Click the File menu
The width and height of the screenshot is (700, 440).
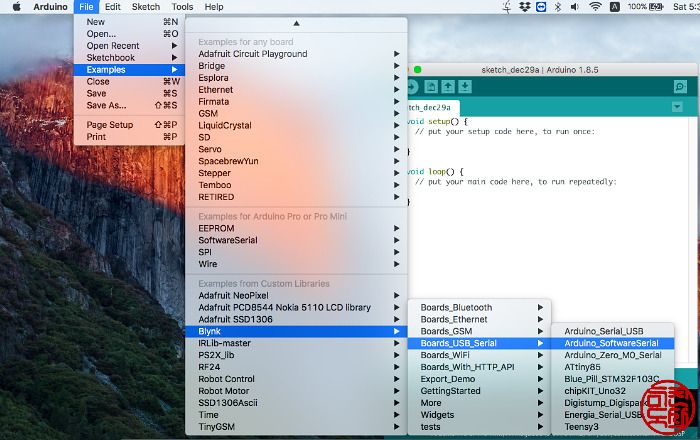point(86,7)
